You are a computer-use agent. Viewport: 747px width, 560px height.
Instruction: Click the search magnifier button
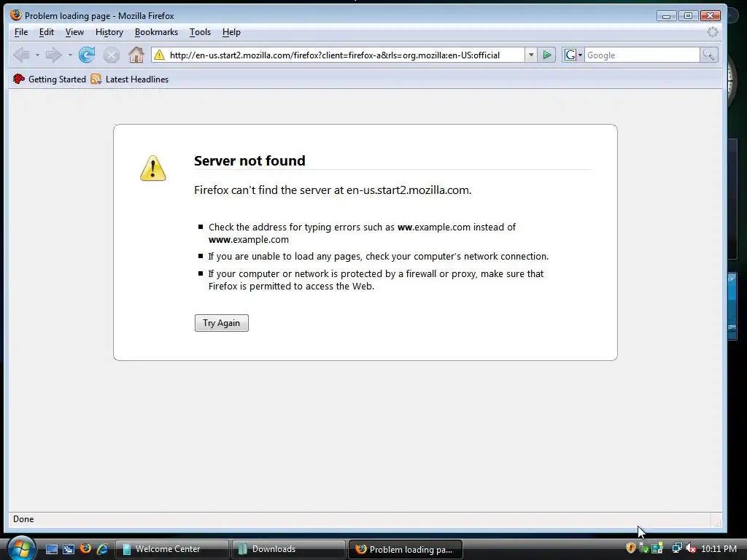point(708,55)
